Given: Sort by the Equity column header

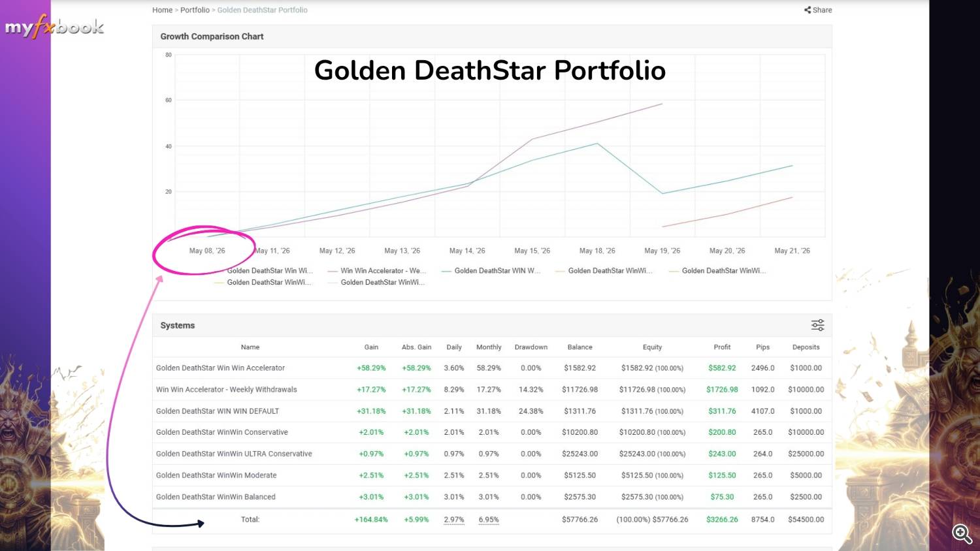Looking at the screenshot, I should click(652, 347).
